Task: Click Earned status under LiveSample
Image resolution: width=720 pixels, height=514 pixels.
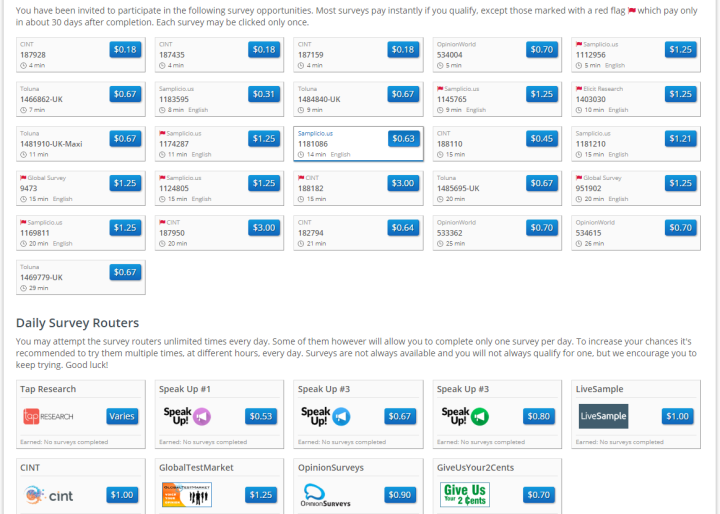Action: click(x=619, y=442)
